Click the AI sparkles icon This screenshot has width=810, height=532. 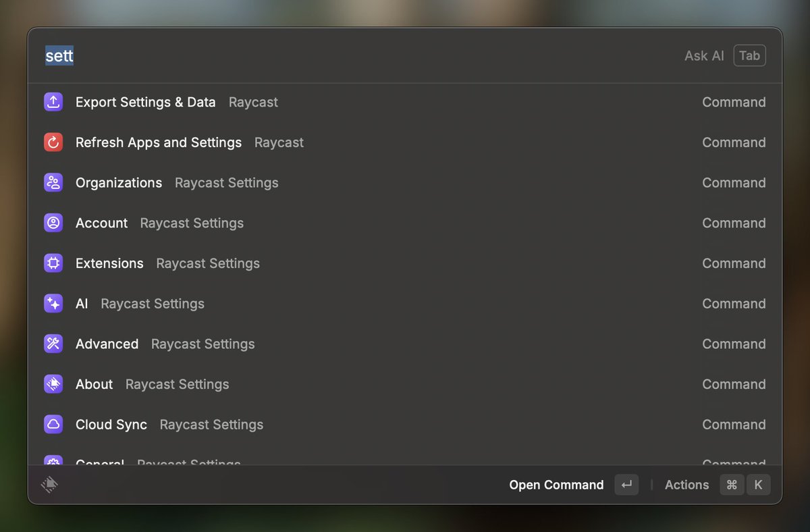coord(53,304)
